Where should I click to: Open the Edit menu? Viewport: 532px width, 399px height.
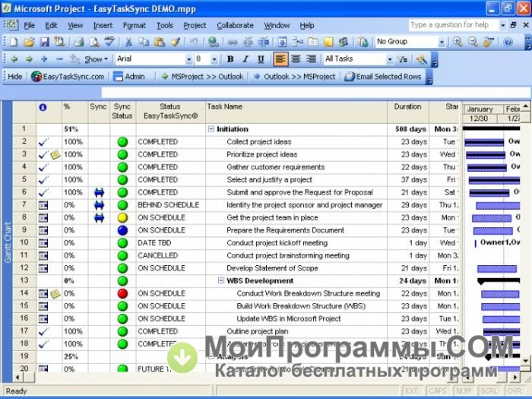51,25
